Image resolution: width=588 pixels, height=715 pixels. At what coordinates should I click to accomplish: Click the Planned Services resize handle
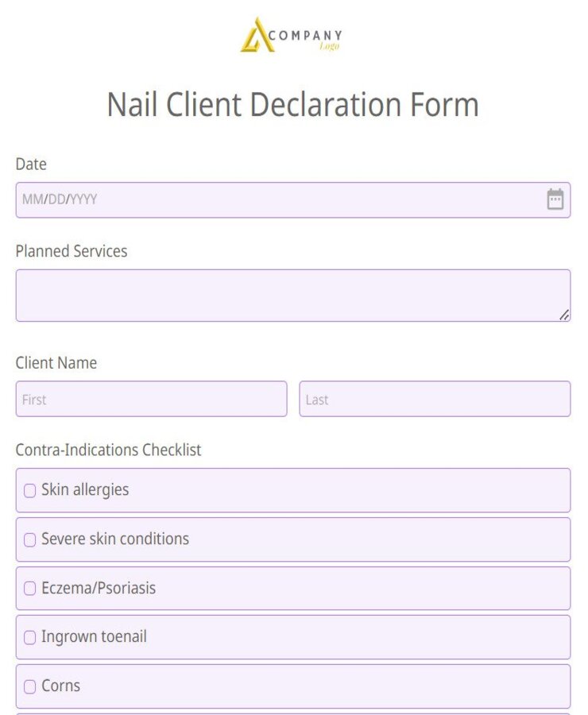566,315
